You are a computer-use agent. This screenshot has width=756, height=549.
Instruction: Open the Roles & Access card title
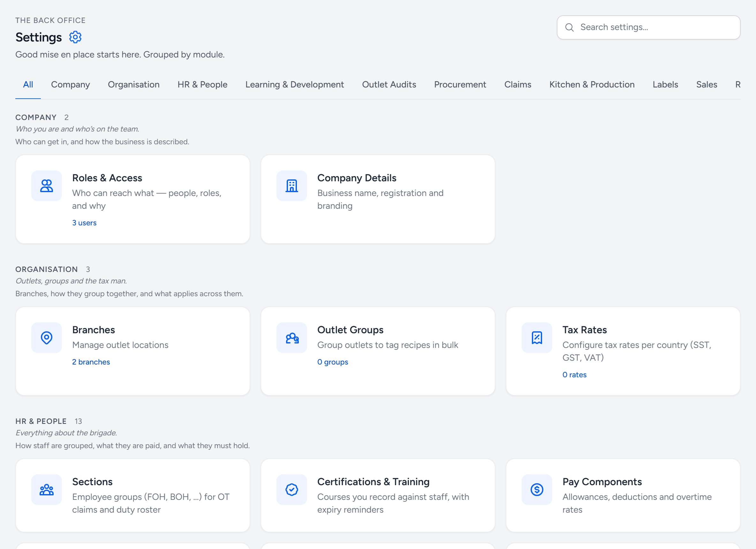click(107, 178)
